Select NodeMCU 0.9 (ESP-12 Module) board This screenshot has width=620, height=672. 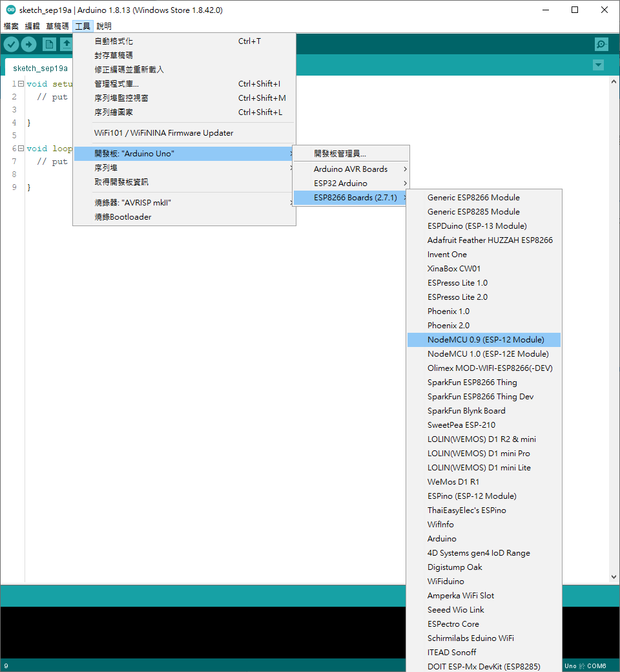pos(484,339)
